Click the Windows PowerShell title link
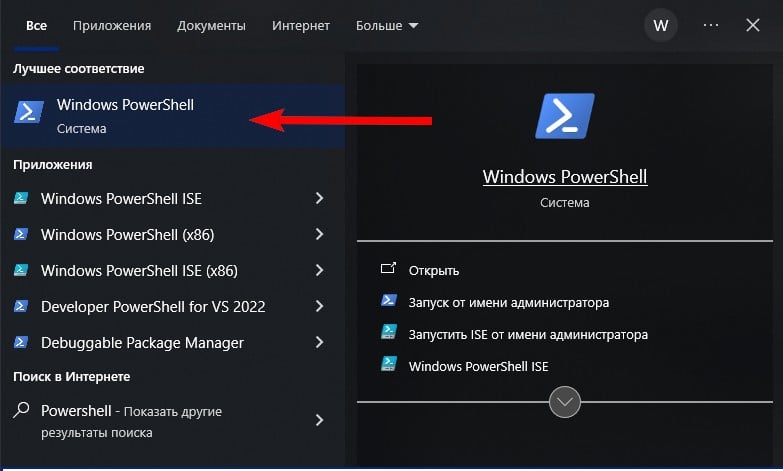 [x=565, y=177]
